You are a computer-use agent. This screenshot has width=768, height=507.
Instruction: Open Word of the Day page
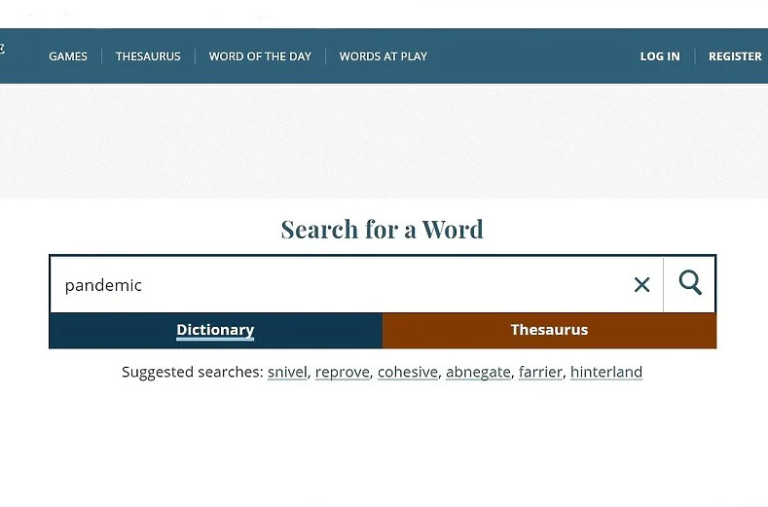tap(260, 56)
